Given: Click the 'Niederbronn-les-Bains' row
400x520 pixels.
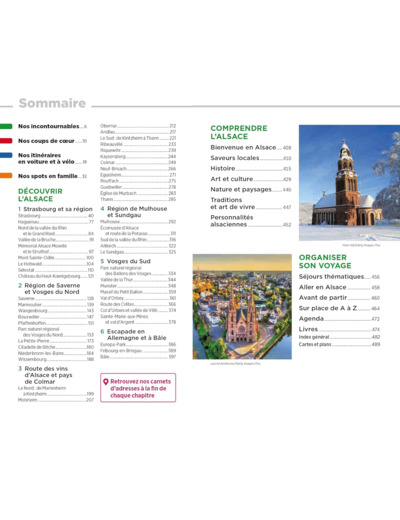Looking at the screenshot, I should pos(56,353).
